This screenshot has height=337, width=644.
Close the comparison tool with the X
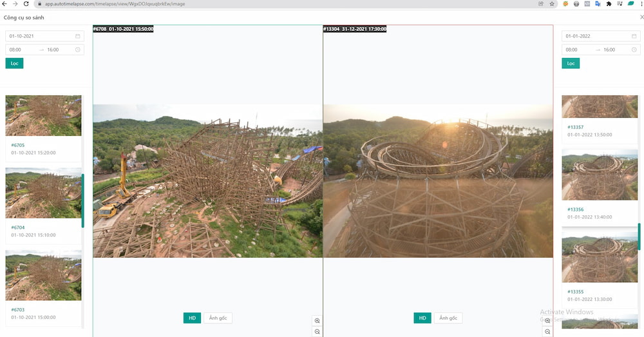(641, 17)
